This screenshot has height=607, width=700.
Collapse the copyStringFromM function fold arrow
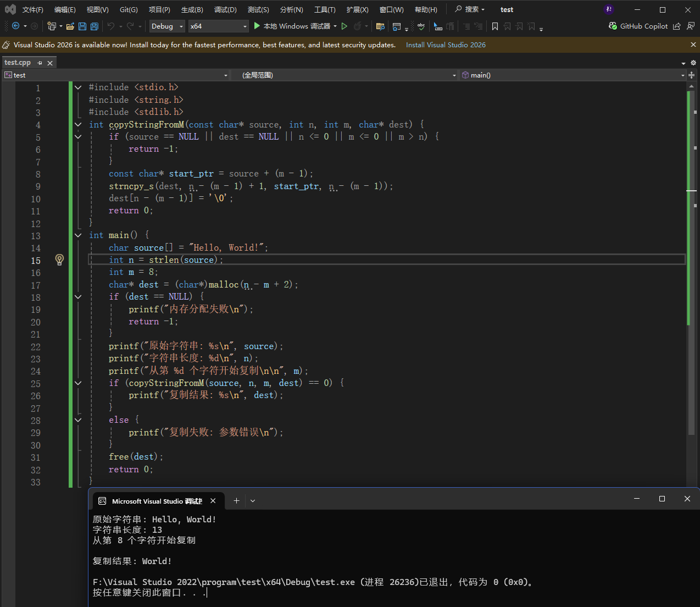pyautogui.click(x=78, y=124)
